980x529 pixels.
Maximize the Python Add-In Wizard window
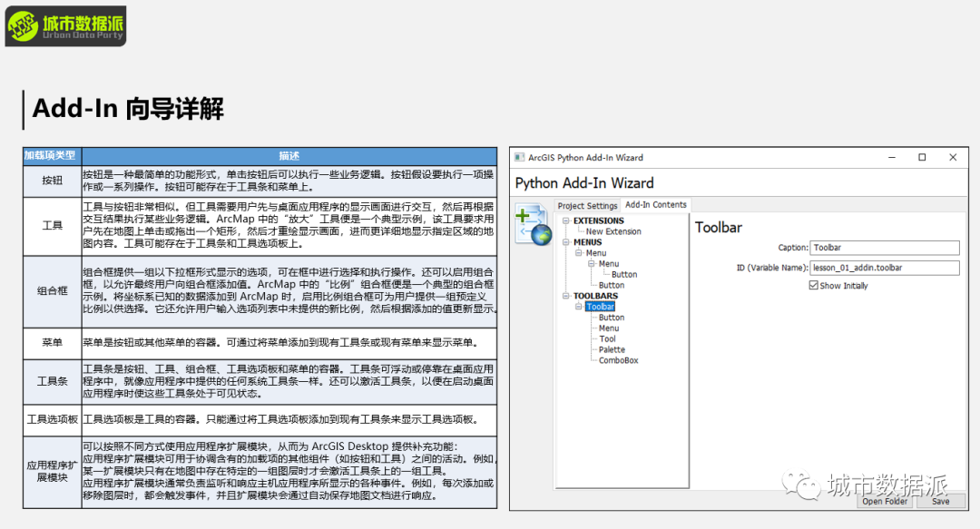[922, 158]
